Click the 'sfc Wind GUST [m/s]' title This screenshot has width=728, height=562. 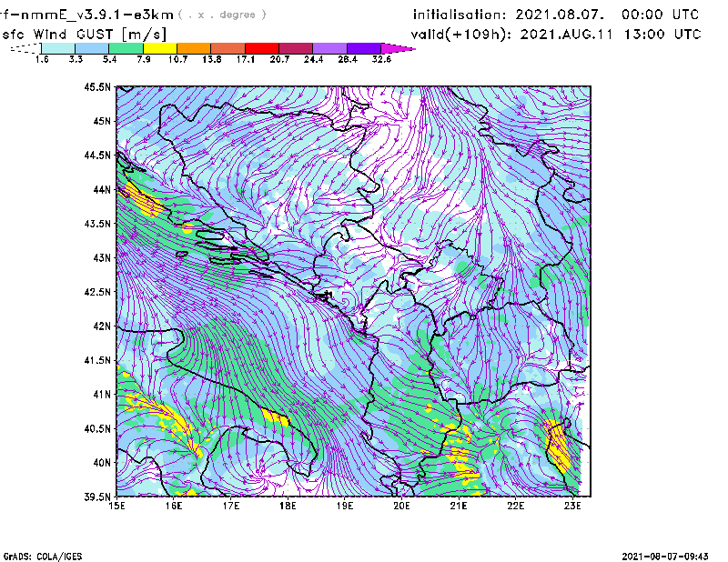tap(84, 35)
